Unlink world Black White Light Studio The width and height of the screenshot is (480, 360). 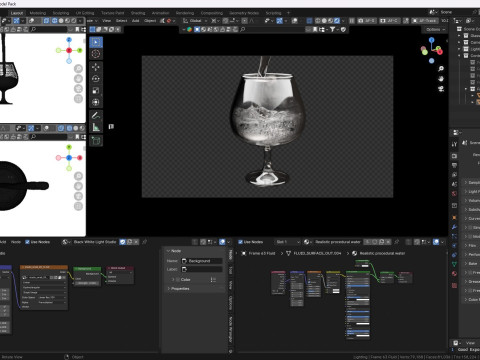click(x=136, y=242)
